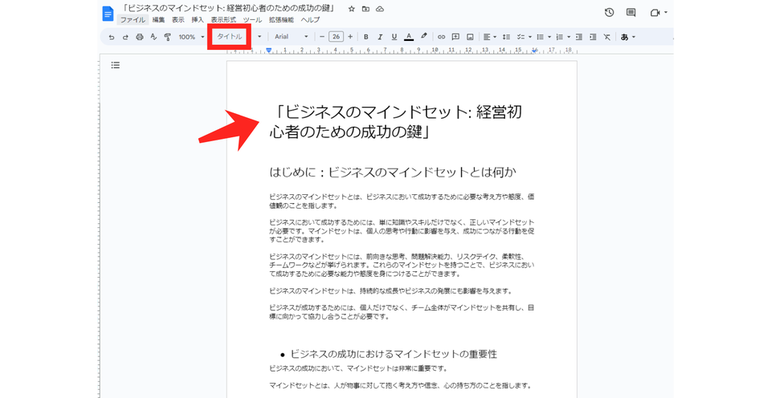Open the highlight color pen tool
Image resolution: width=771 pixels, height=398 pixels.
(x=424, y=37)
